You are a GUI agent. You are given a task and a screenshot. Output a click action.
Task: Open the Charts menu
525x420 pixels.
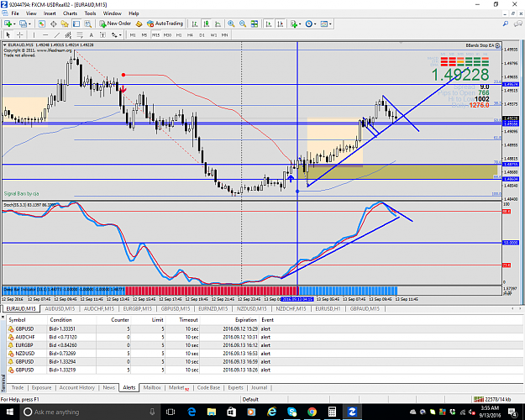70,13
